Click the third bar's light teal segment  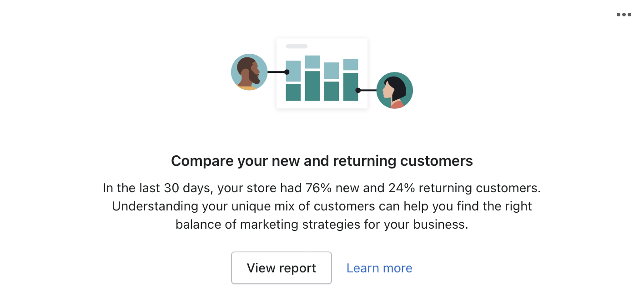[x=331, y=71]
